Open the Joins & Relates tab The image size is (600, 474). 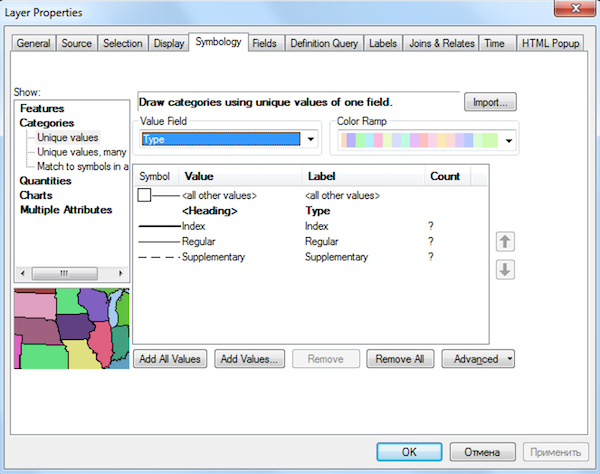(442, 43)
